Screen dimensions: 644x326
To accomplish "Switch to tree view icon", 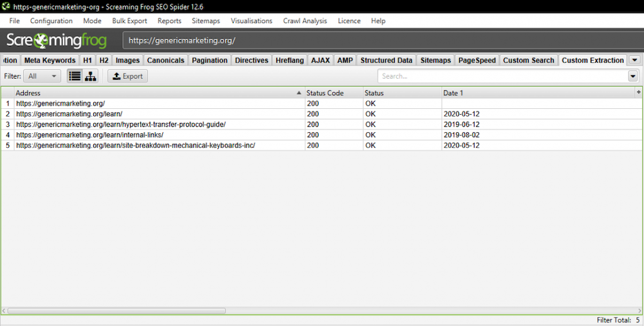I will click(x=90, y=76).
